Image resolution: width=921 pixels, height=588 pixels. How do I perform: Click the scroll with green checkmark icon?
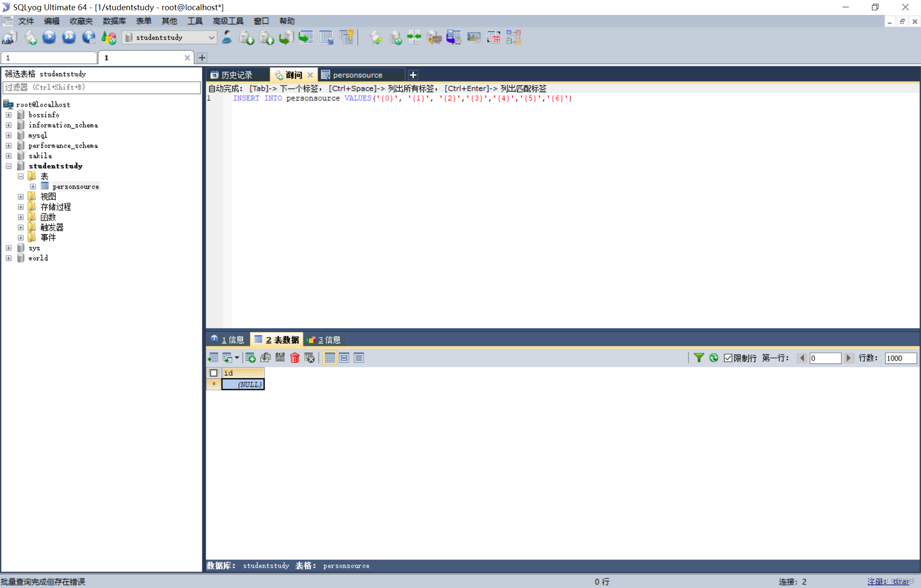click(376, 37)
